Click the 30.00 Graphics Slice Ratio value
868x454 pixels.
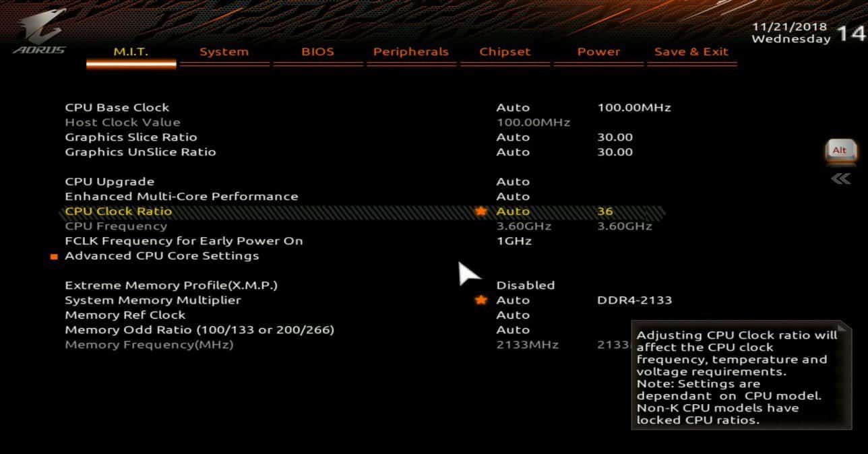point(615,137)
